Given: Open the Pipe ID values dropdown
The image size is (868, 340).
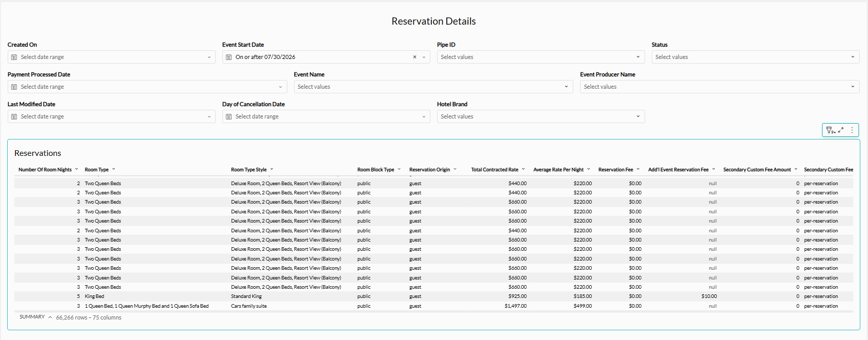Looking at the screenshot, I should (541, 57).
